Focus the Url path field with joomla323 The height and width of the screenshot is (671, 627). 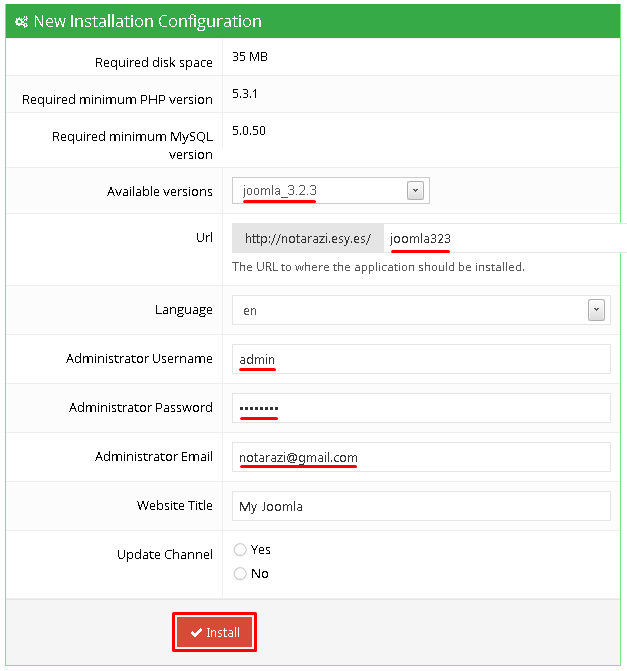(505, 238)
